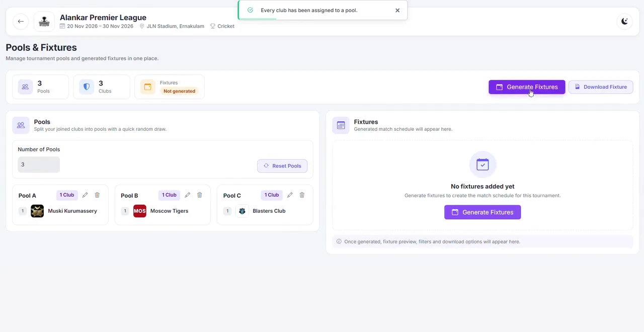Click the Reset Pools button
Viewport: 644px width, 332px height.
[x=282, y=166]
